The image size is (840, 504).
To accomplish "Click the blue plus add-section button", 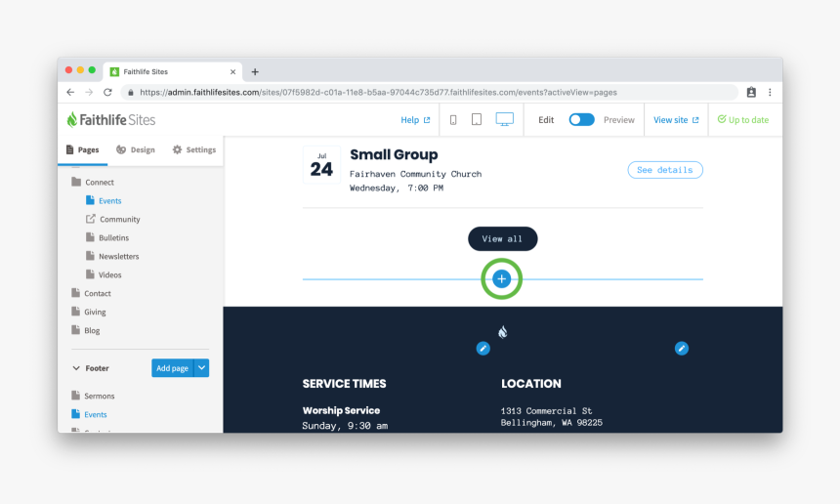I will pyautogui.click(x=501, y=278).
